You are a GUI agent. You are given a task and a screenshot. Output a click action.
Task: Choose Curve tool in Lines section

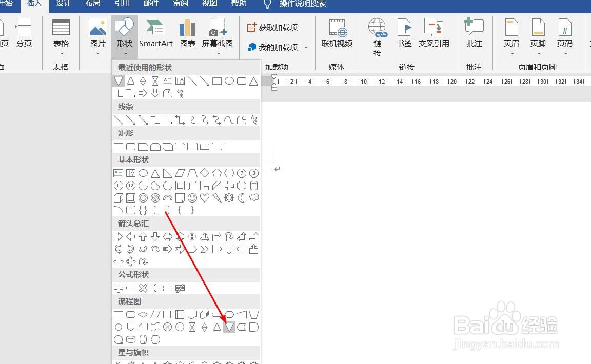tap(229, 120)
